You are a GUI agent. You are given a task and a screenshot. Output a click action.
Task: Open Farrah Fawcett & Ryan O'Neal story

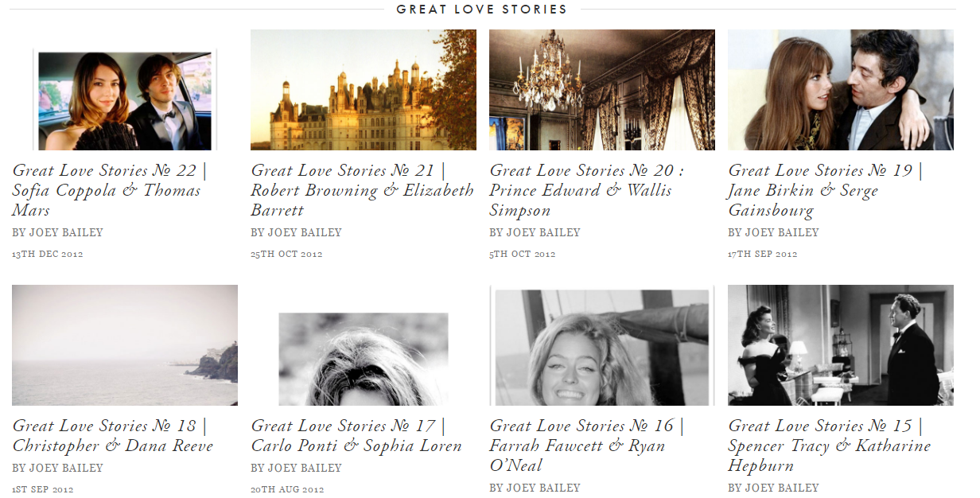point(587,445)
